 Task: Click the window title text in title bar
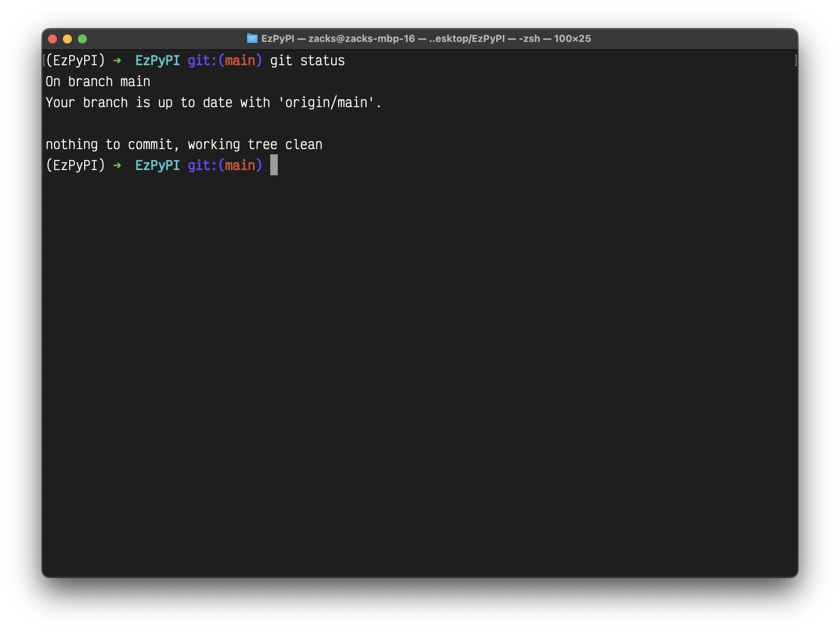(x=426, y=39)
